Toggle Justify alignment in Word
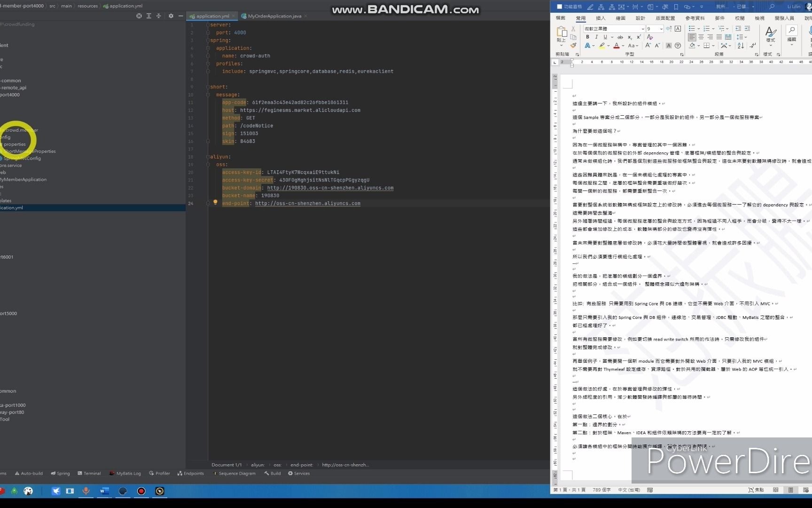812x508 pixels. 719,37
